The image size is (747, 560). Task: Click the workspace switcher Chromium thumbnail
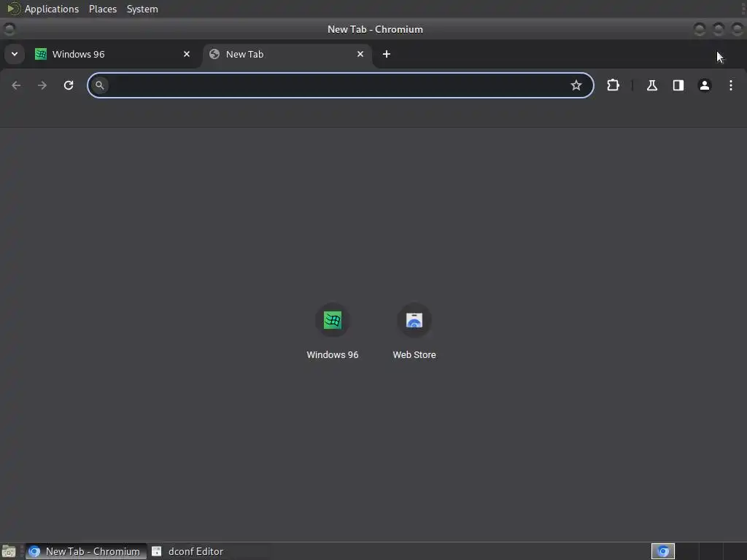pos(662,551)
